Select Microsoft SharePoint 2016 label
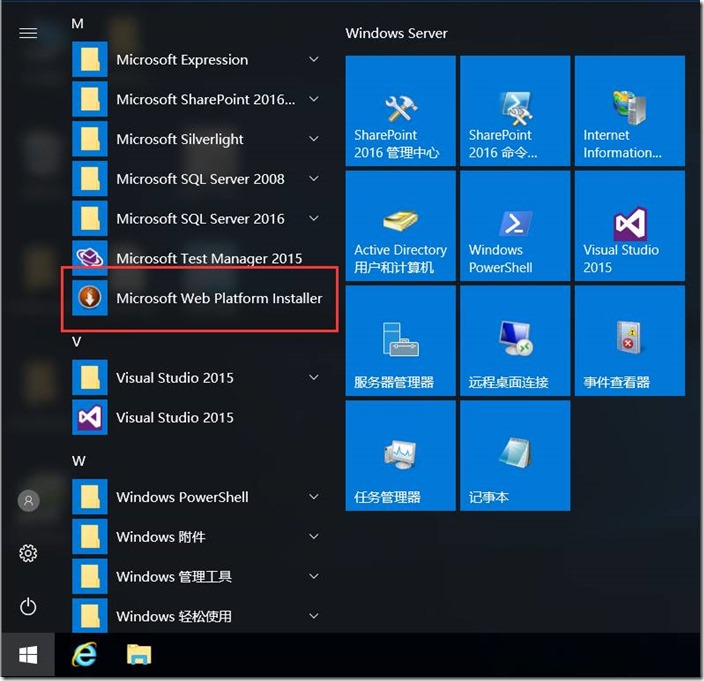The width and height of the screenshot is (704, 681). 206,99
